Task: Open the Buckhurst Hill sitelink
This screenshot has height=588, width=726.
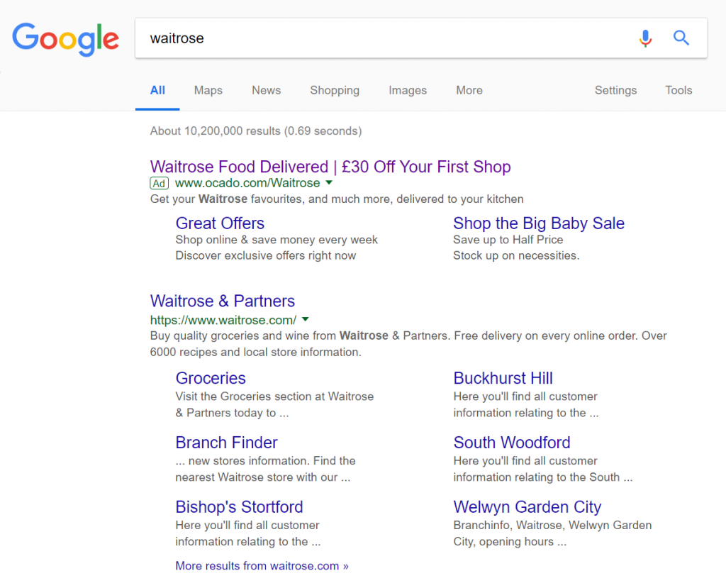Action: pos(503,378)
